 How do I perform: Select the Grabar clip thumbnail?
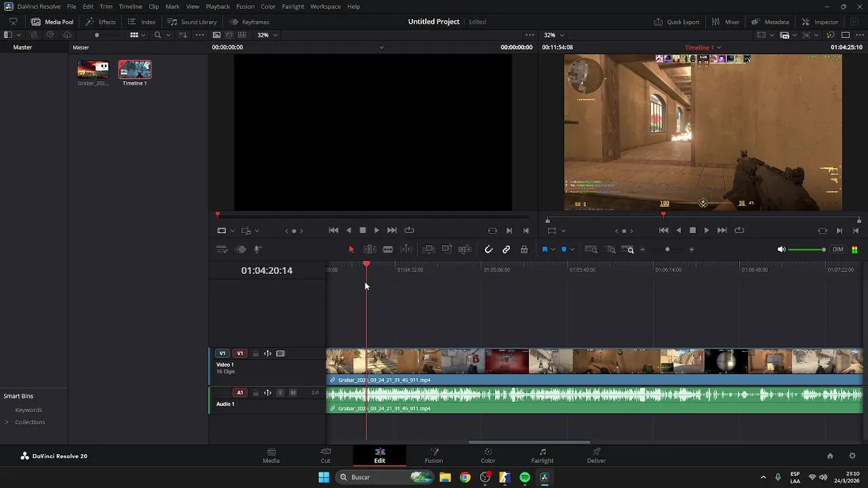pyautogui.click(x=93, y=70)
